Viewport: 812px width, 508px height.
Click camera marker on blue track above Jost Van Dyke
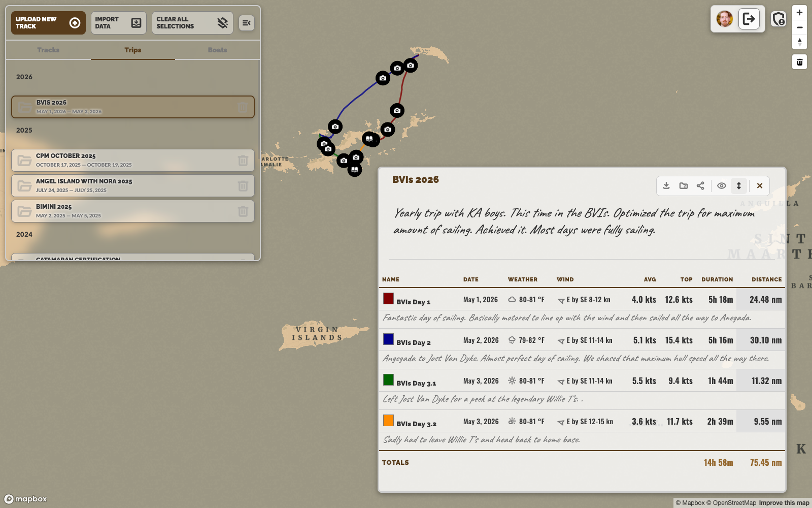pos(335,126)
